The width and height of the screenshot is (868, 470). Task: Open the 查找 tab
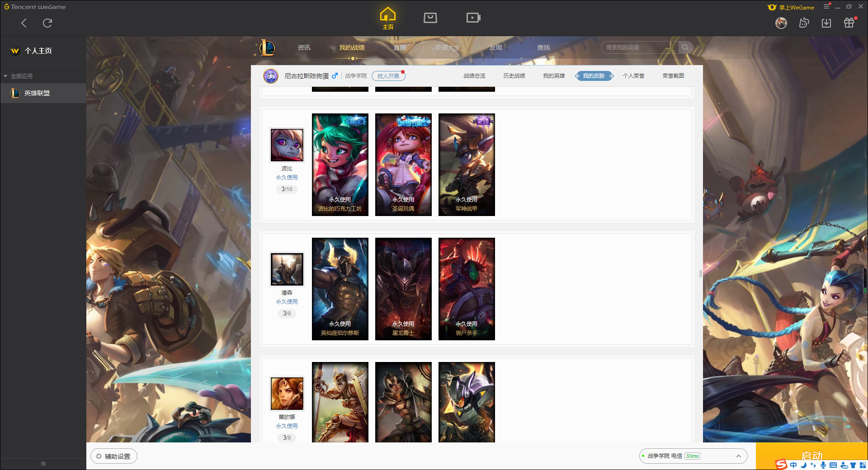(x=543, y=47)
